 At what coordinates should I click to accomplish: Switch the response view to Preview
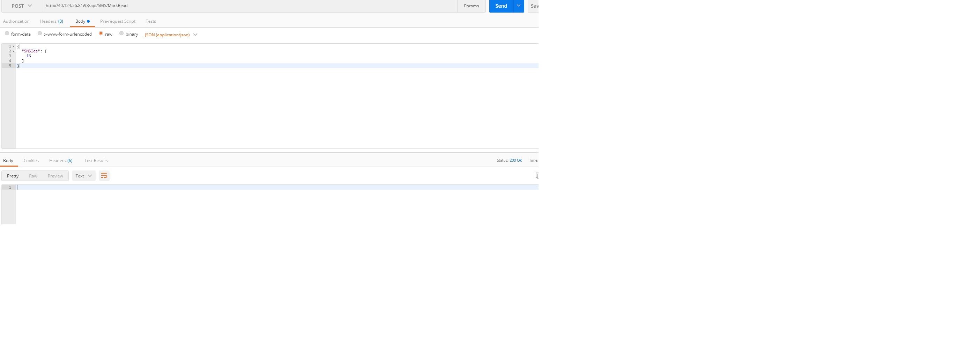(55, 176)
